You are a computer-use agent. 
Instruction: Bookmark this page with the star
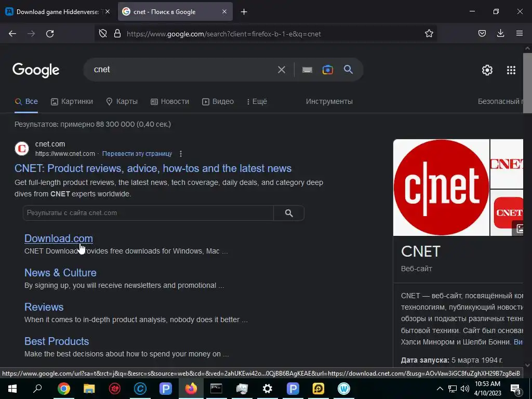429,34
